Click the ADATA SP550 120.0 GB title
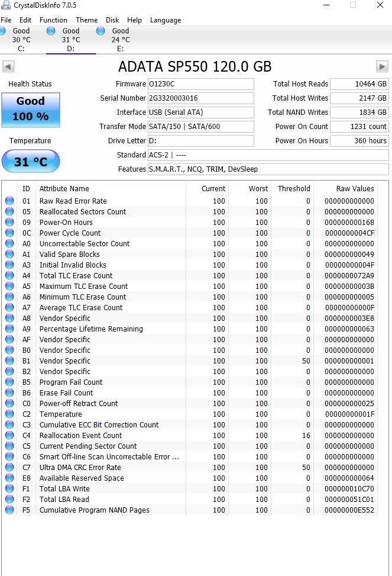 coord(195,66)
